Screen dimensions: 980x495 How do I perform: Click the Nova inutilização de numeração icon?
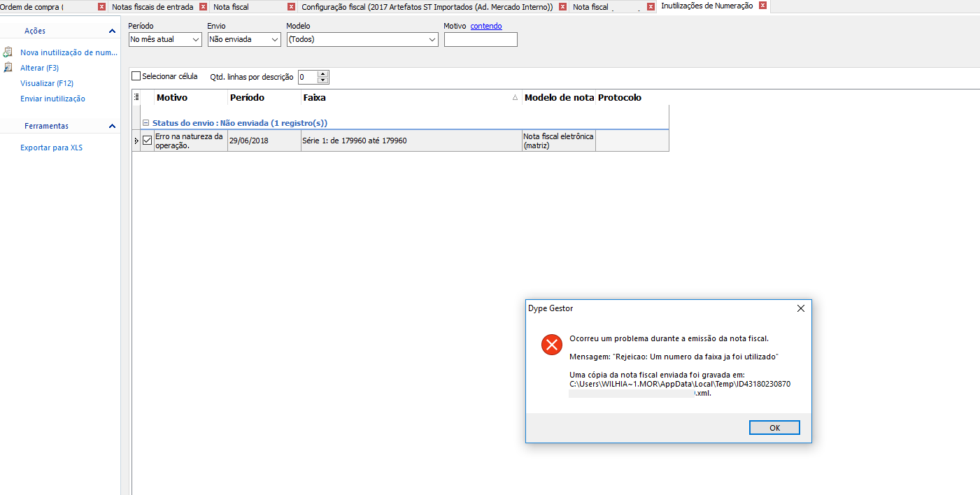[x=8, y=52]
